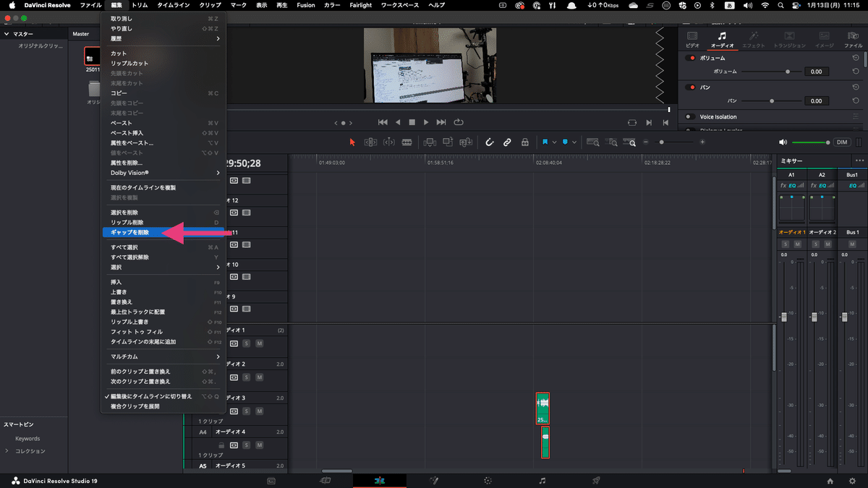Switch to the Fairlight page music-note icon
Screen dimensions: 868x488
coord(542,480)
